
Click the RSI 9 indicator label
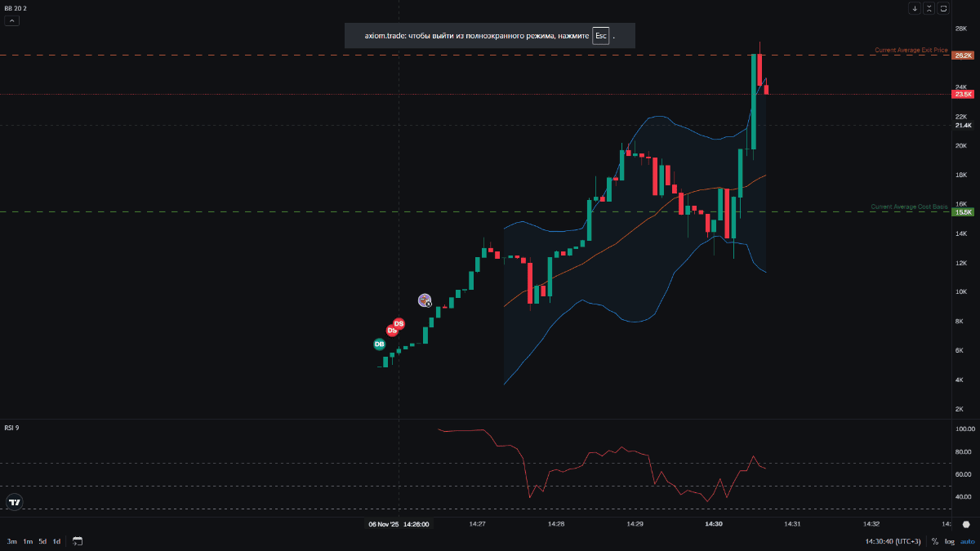coord(11,428)
